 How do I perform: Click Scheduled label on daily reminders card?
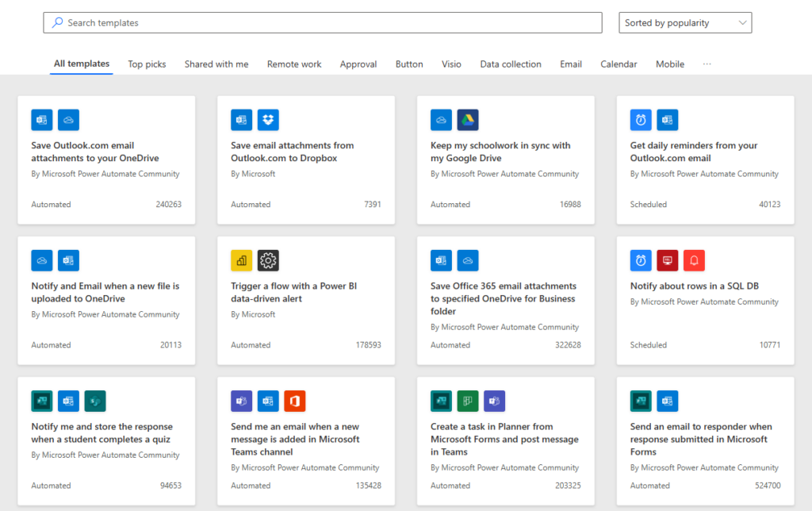pyautogui.click(x=649, y=204)
